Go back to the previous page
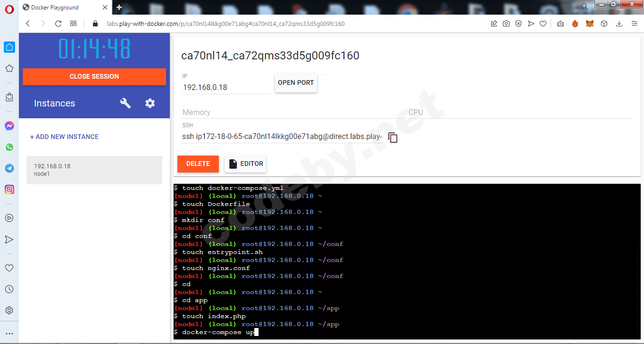 pos(28,24)
